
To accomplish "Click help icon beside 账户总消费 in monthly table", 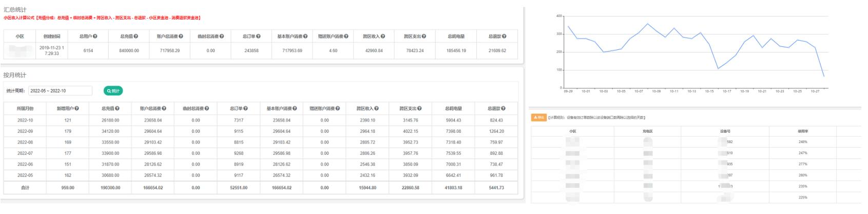I will [x=164, y=109].
